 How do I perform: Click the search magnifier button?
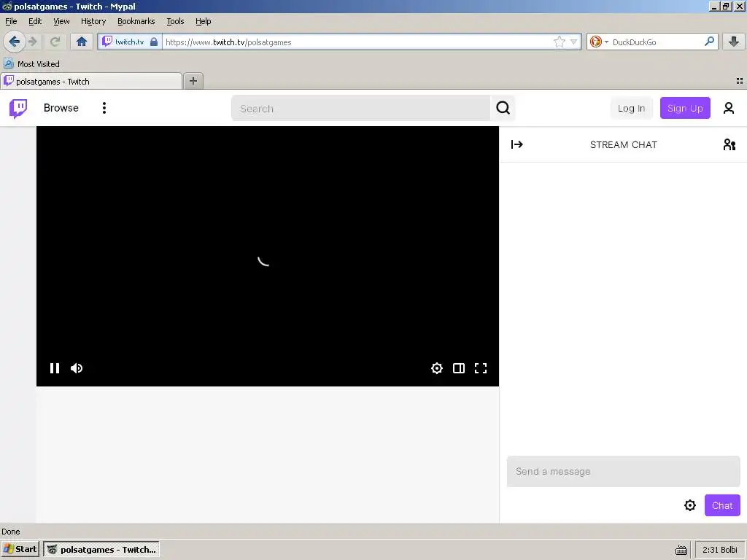[503, 108]
